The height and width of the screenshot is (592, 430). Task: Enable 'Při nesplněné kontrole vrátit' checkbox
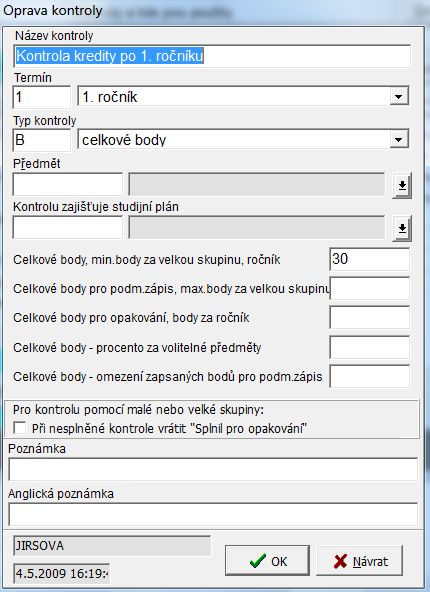(20, 429)
